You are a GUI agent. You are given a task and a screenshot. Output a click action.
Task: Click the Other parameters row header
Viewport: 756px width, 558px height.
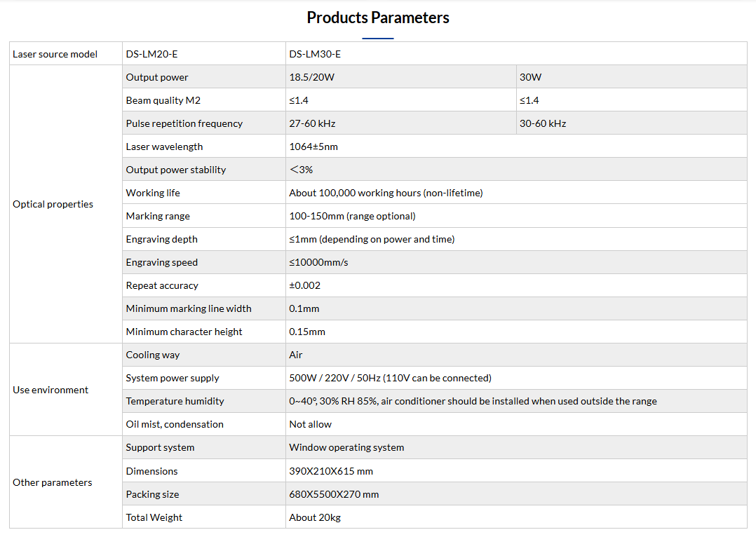pos(53,482)
